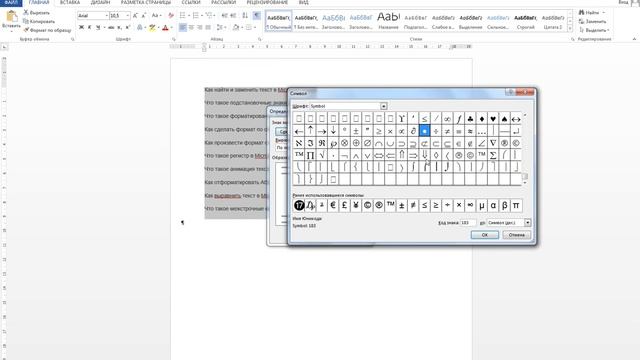
Task: Switch to the ВСТАВКА ribbon tab
Action: point(70,2)
